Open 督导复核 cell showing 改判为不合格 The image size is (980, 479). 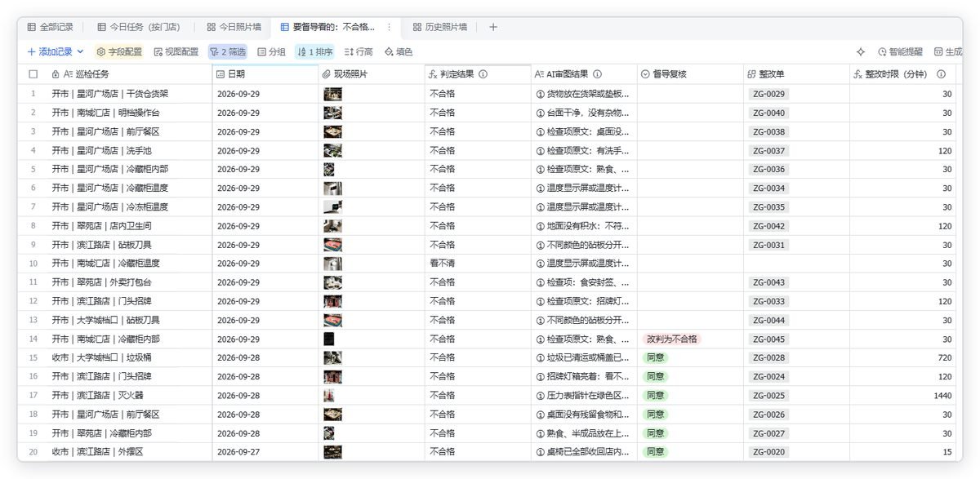[x=690, y=339]
